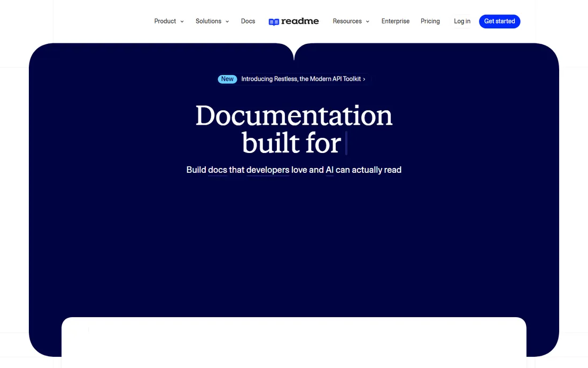Click the Log in link
This screenshot has width=588, height=368.
coord(462,21)
